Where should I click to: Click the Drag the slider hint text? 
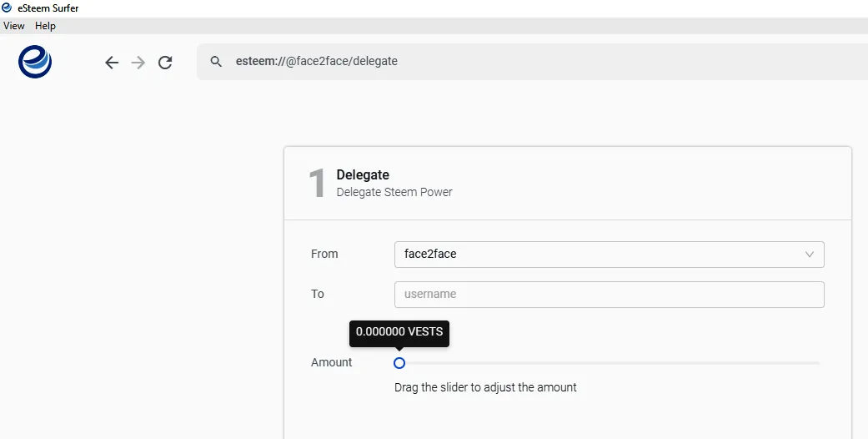[x=485, y=387]
